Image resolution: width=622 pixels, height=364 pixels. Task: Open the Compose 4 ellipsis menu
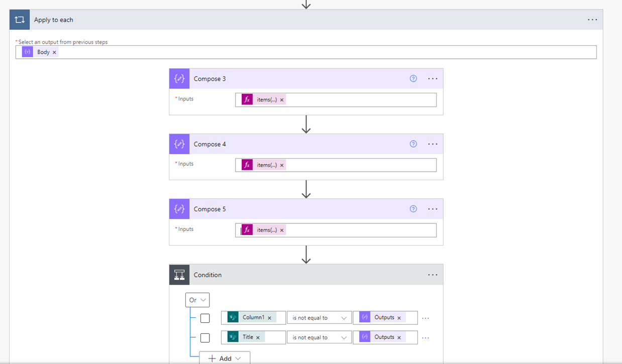tap(433, 144)
